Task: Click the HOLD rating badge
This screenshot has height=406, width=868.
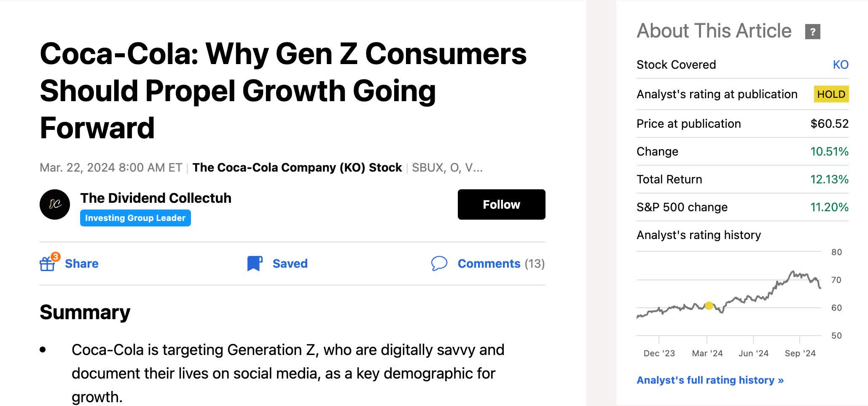Action: point(831,94)
